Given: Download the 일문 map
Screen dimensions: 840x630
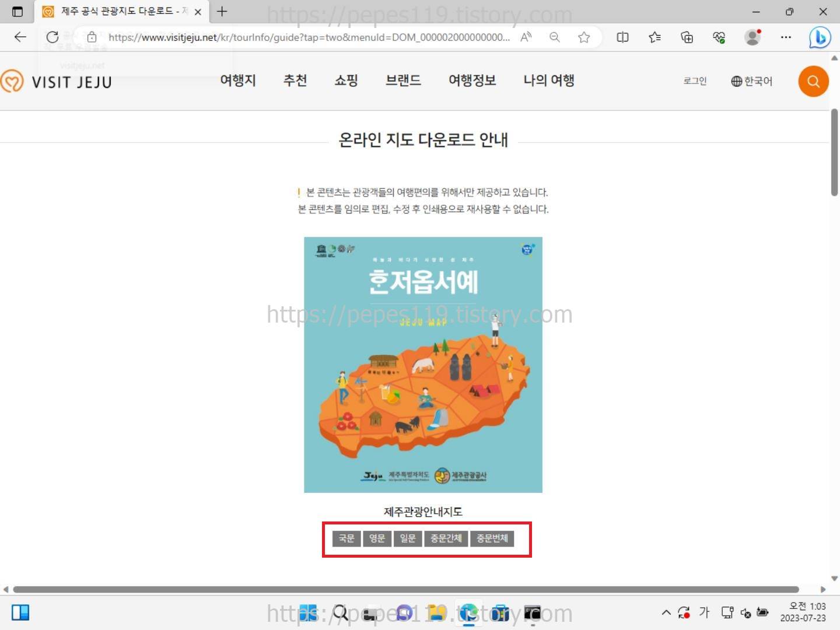Looking at the screenshot, I should pos(408,538).
